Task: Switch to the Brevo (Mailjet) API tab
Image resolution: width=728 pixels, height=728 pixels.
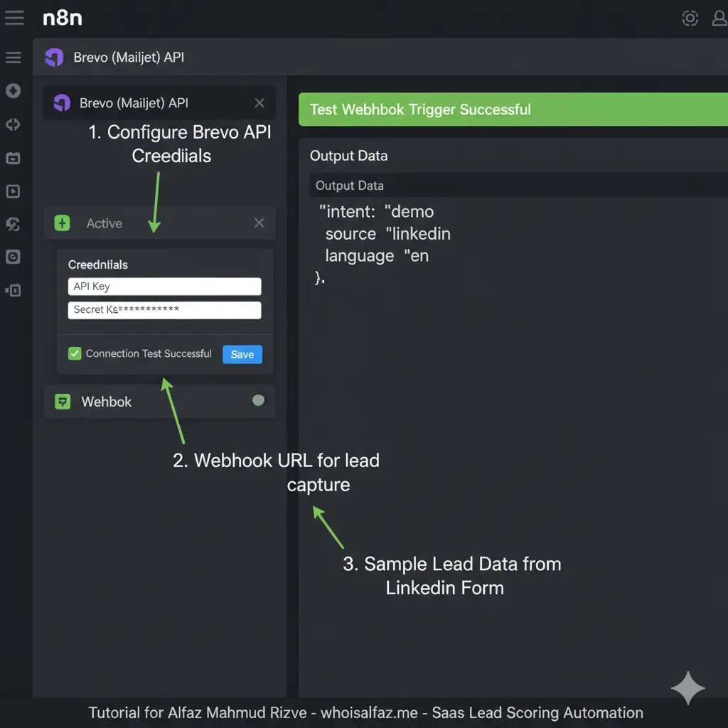Action: [114, 58]
